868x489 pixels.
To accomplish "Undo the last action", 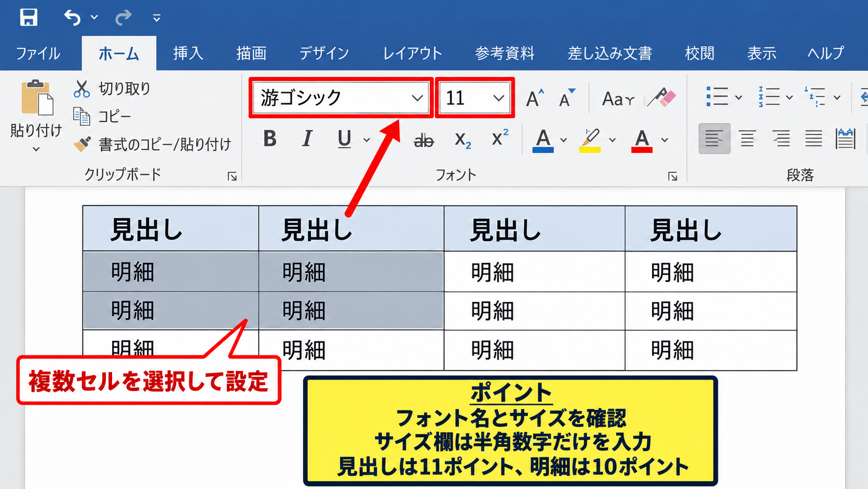I will click(73, 18).
